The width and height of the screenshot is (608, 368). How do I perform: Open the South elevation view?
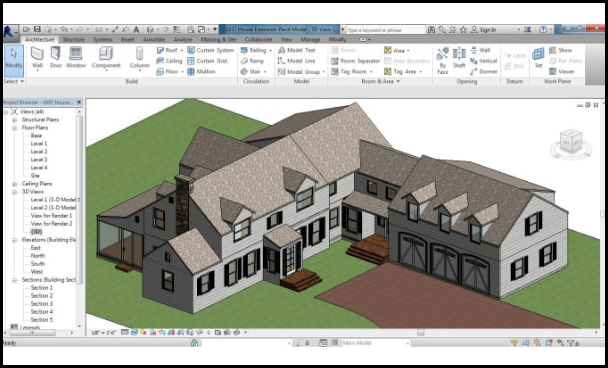click(x=38, y=264)
